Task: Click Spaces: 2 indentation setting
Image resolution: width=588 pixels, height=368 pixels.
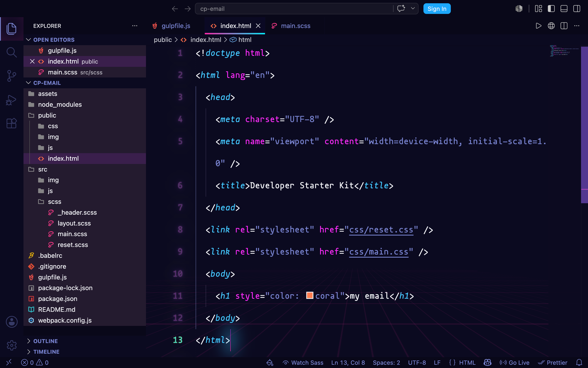Action: pyautogui.click(x=386, y=363)
